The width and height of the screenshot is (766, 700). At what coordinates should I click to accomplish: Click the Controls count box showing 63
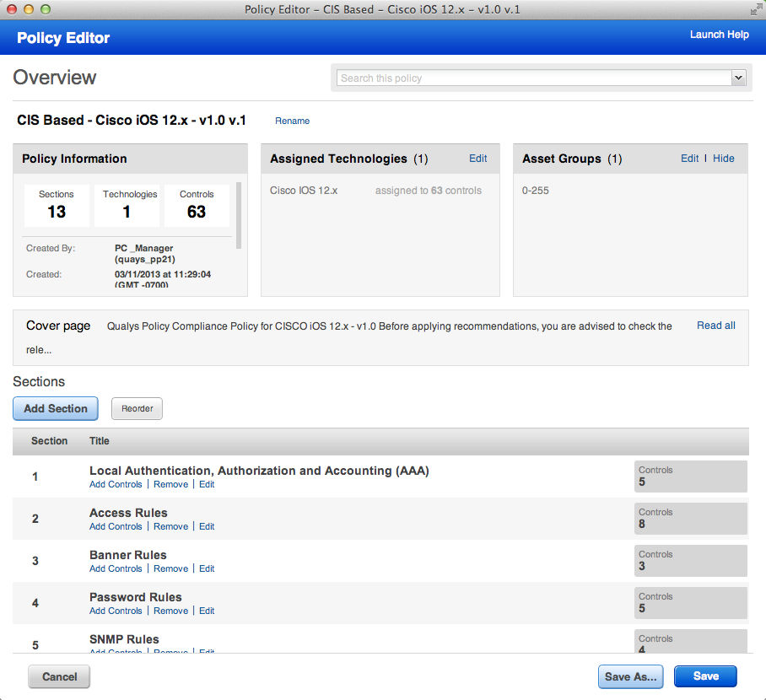click(197, 205)
